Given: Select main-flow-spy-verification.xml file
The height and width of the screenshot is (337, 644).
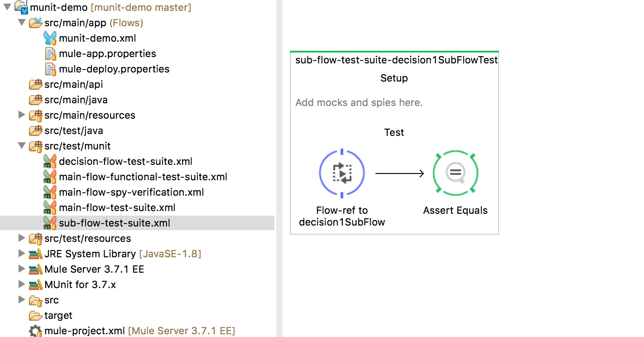Looking at the screenshot, I should click(131, 193).
